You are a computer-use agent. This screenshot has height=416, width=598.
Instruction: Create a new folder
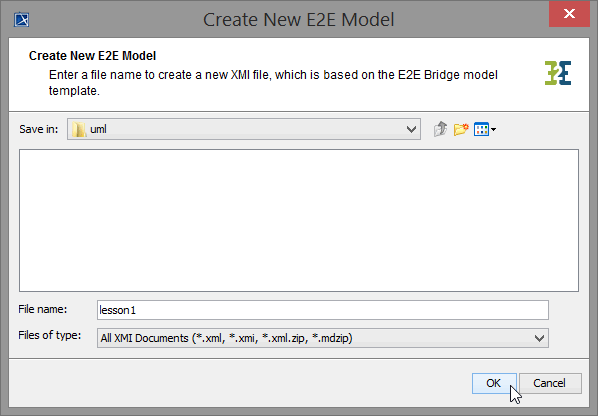click(x=461, y=129)
